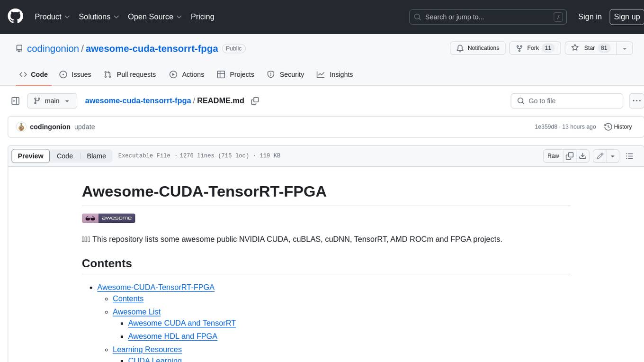Open the main branch selector
Viewport: 644px width, 362px height.
tap(52, 101)
